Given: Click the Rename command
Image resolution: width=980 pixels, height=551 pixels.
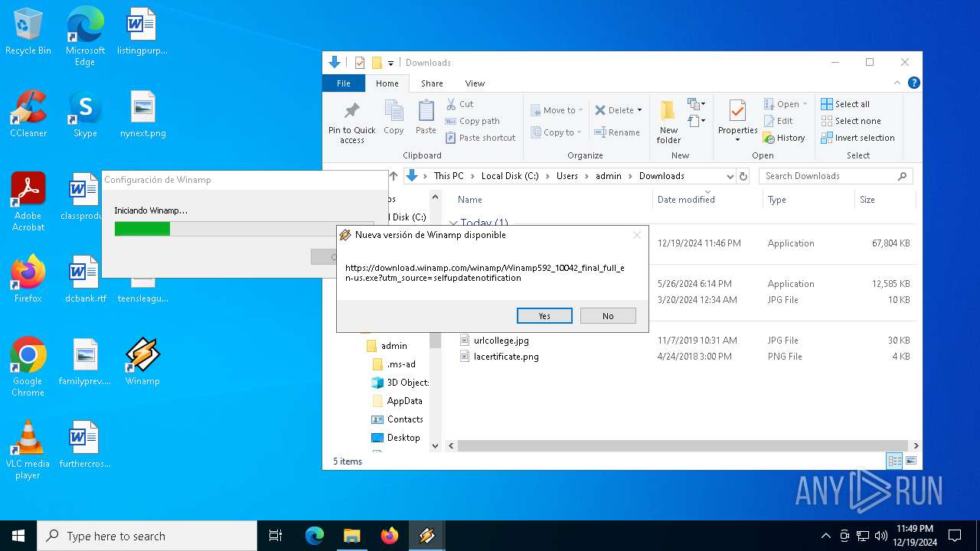Looking at the screenshot, I should 618,132.
